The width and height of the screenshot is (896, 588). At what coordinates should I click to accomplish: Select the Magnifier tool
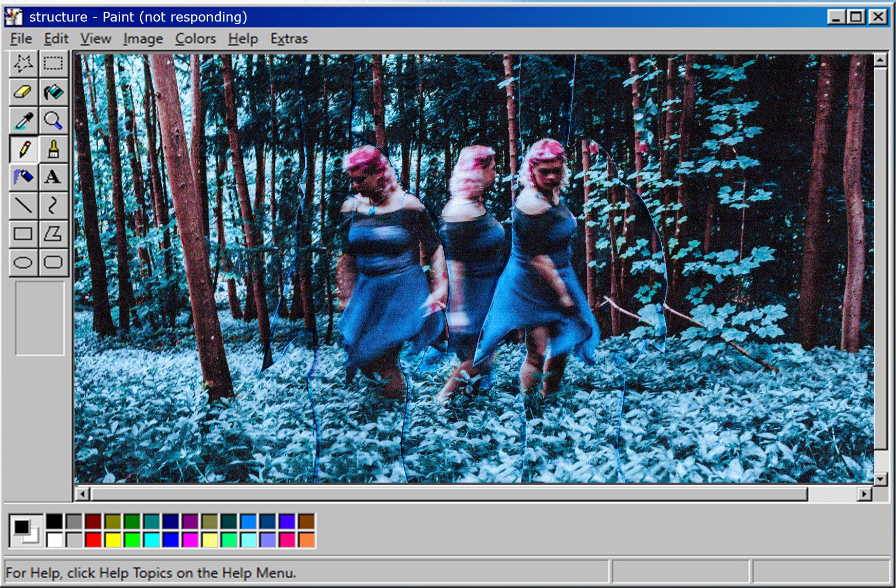(x=53, y=121)
